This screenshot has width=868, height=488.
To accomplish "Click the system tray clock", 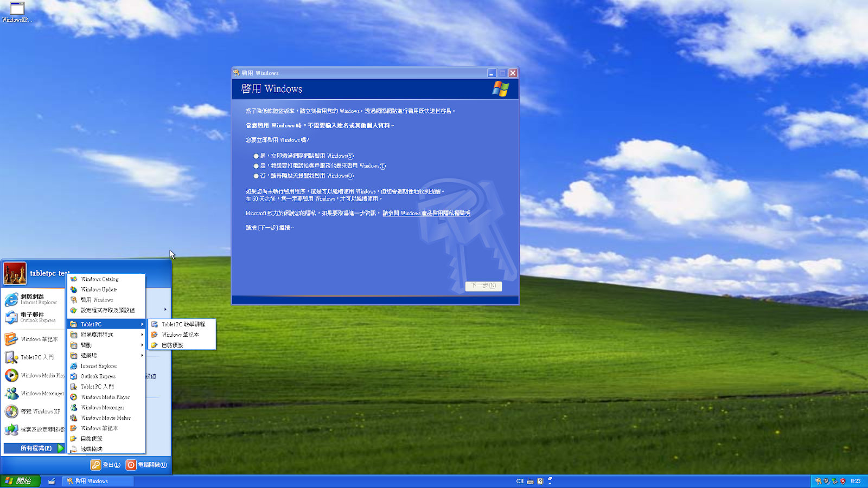I will coord(856,481).
